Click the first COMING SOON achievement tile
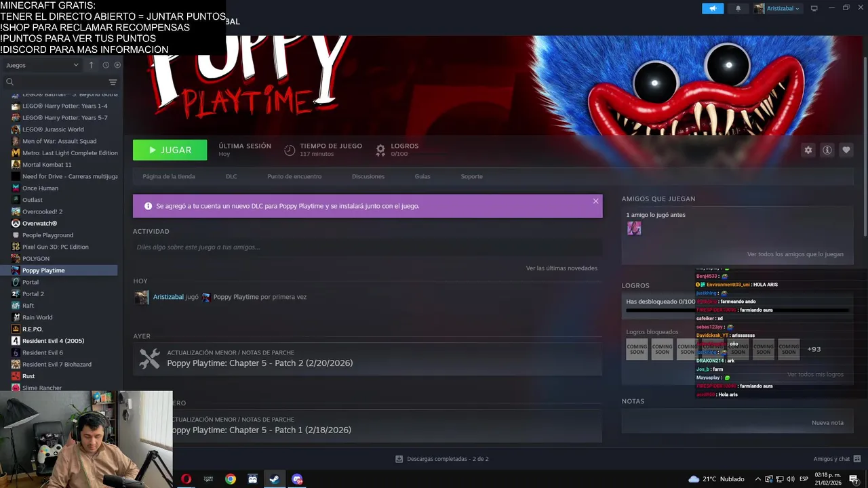 pyautogui.click(x=637, y=349)
